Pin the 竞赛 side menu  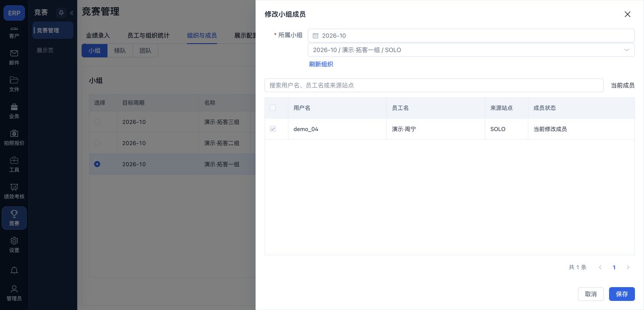[x=61, y=13]
